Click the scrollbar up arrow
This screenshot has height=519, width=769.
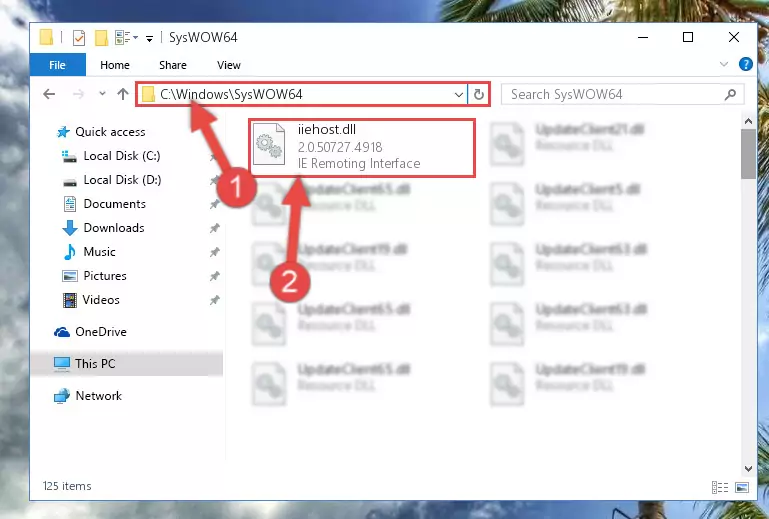[748, 121]
